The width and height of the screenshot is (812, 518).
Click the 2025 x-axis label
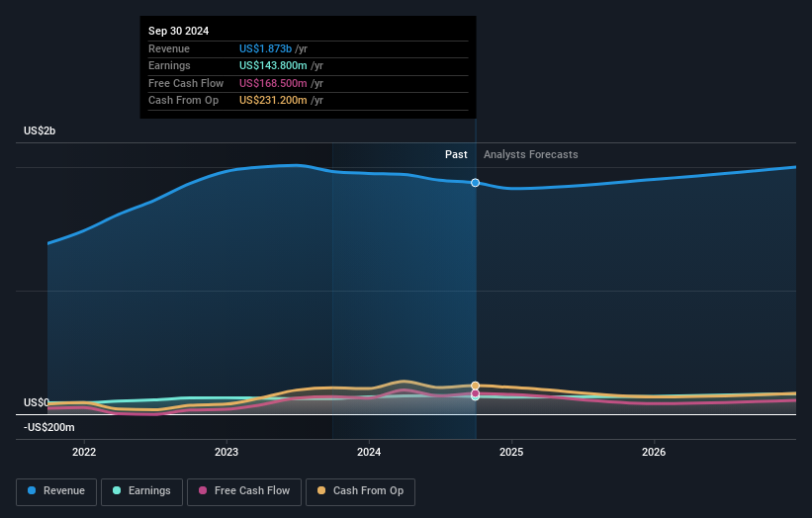tap(511, 453)
